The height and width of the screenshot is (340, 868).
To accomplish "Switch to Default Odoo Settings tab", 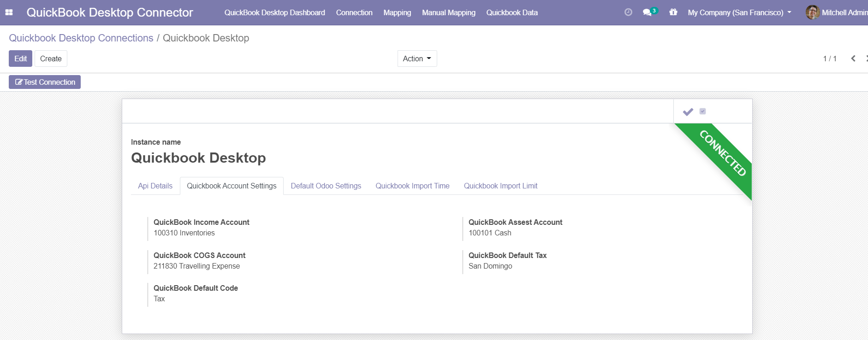I will click(326, 186).
